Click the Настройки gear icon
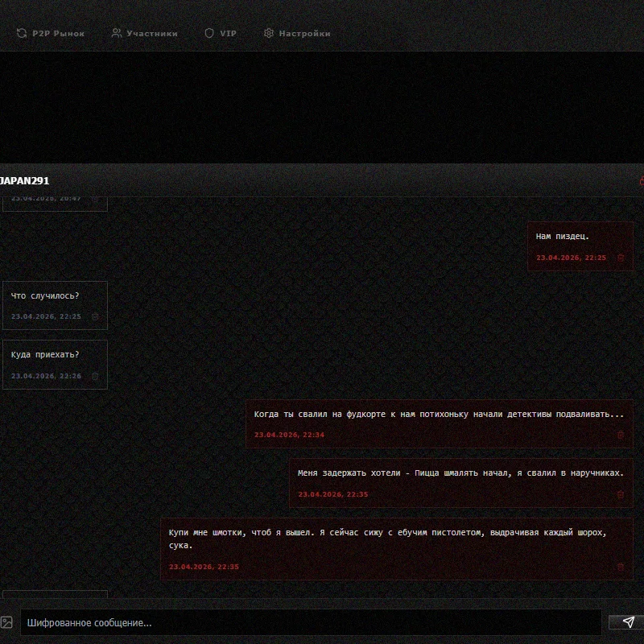The width and height of the screenshot is (644, 644). coord(269,34)
